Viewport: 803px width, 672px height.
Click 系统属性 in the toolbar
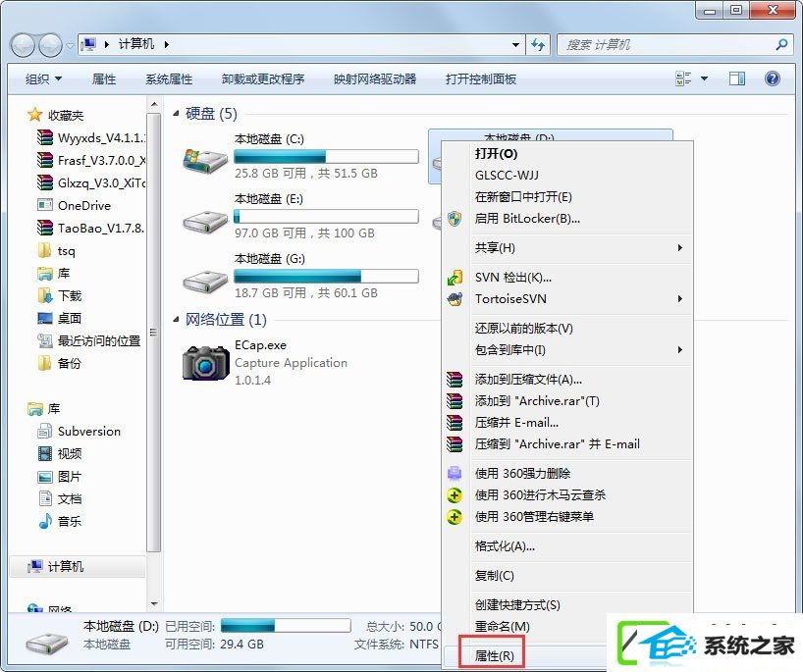[x=169, y=78]
